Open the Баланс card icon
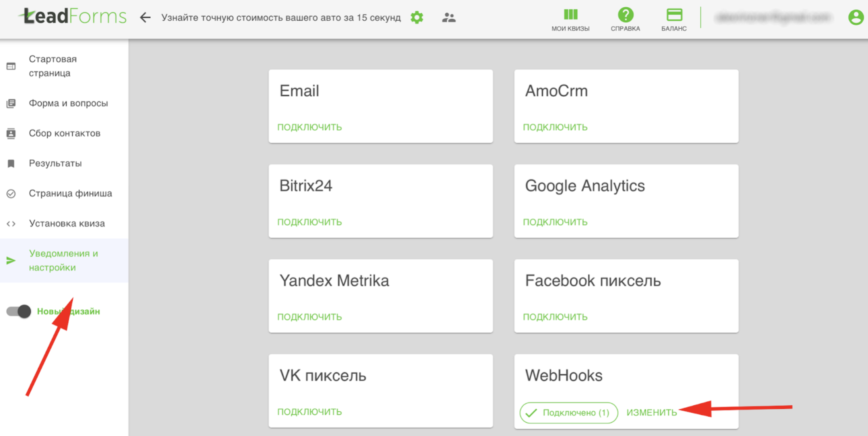The width and height of the screenshot is (868, 436). pos(674,19)
